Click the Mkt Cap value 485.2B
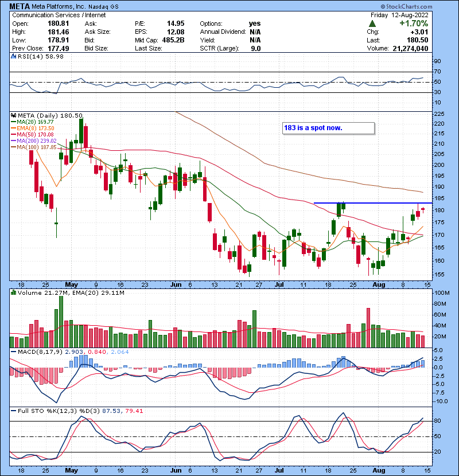 pos(173,40)
